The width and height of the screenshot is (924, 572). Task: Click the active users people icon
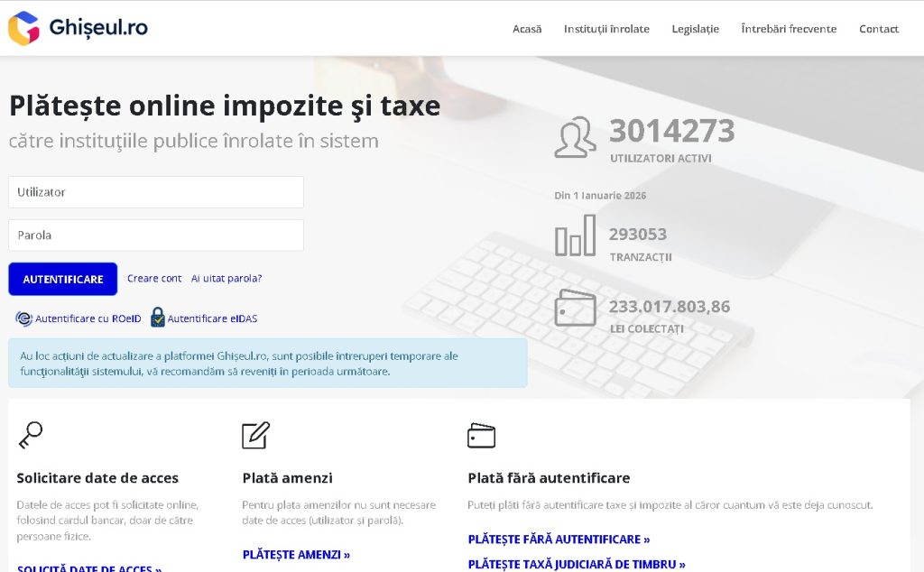pyautogui.click(x=575, y=138)
